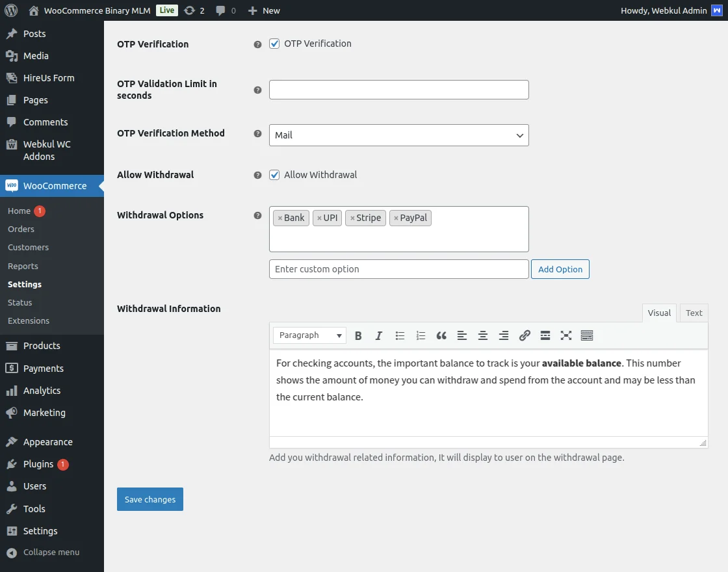Add a blockquote in the editor

pos(441,335)
